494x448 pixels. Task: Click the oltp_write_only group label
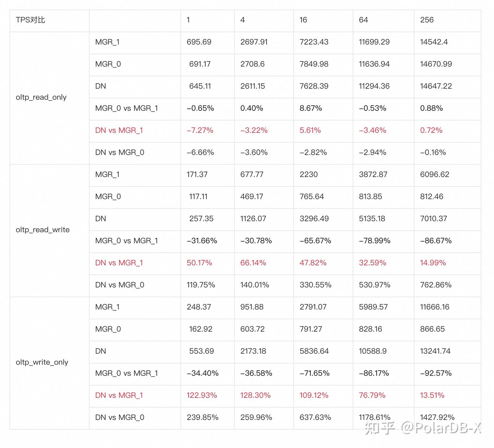(x=42, y=362)
